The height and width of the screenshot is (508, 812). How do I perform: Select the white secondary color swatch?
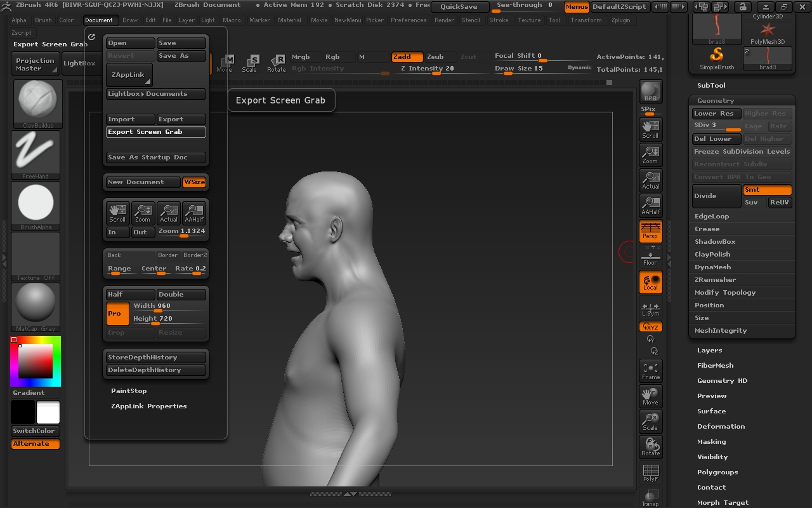tap(48, 412)
